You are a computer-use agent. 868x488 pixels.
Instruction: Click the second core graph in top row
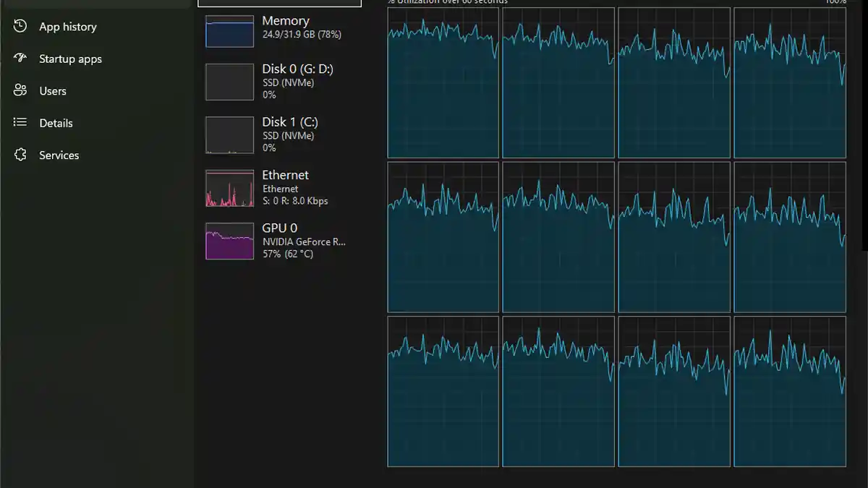pos(558,83)
